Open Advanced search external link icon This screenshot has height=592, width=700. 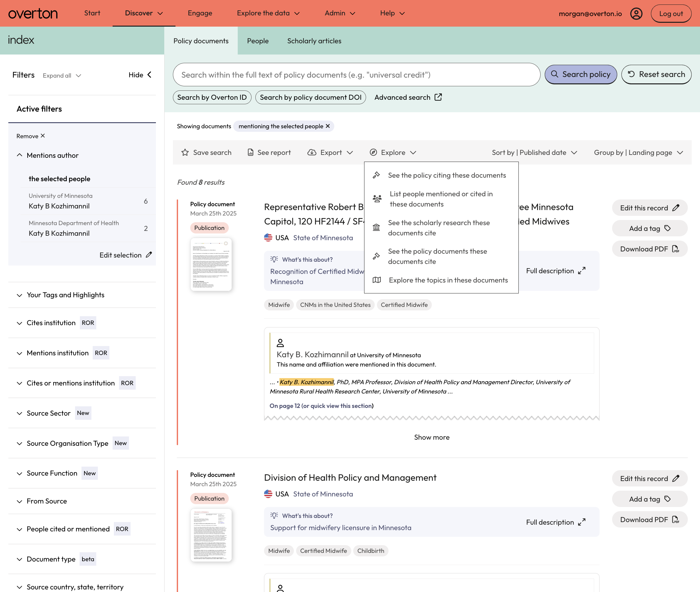(x=438, y=97)
